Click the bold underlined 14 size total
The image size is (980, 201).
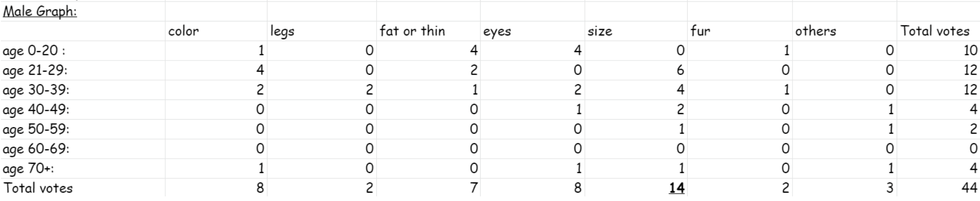click(x=676, y=188)
